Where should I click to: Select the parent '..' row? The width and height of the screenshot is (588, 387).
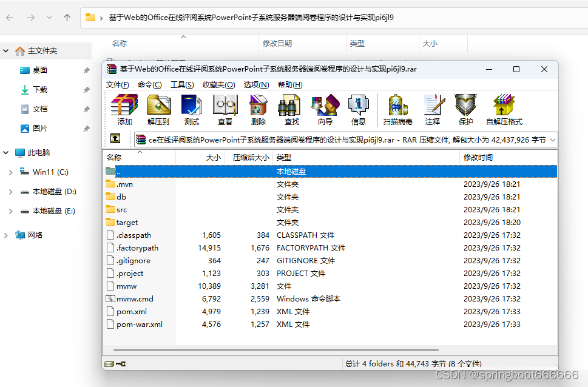(330, 172)
